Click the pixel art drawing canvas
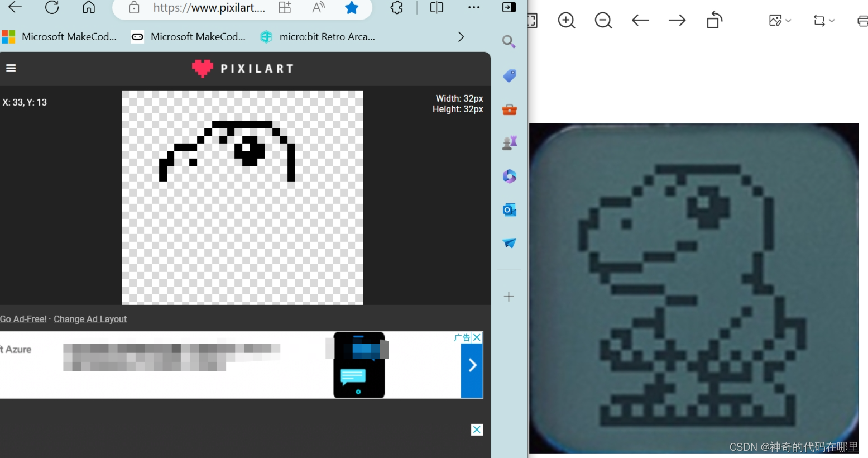The image size is (868, 458). click(x=242, y=198)
